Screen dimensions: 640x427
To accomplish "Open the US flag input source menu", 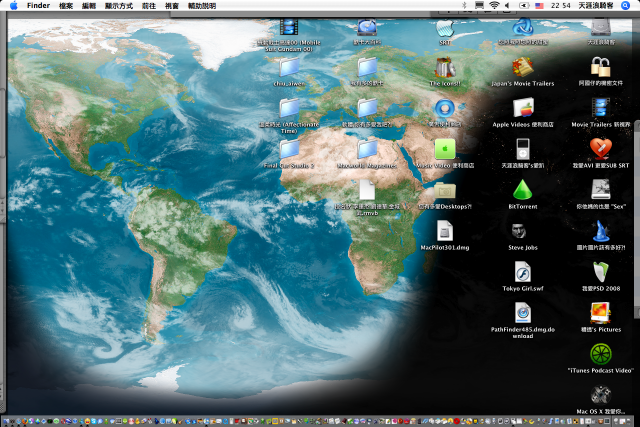I will (x=540, y=6).
